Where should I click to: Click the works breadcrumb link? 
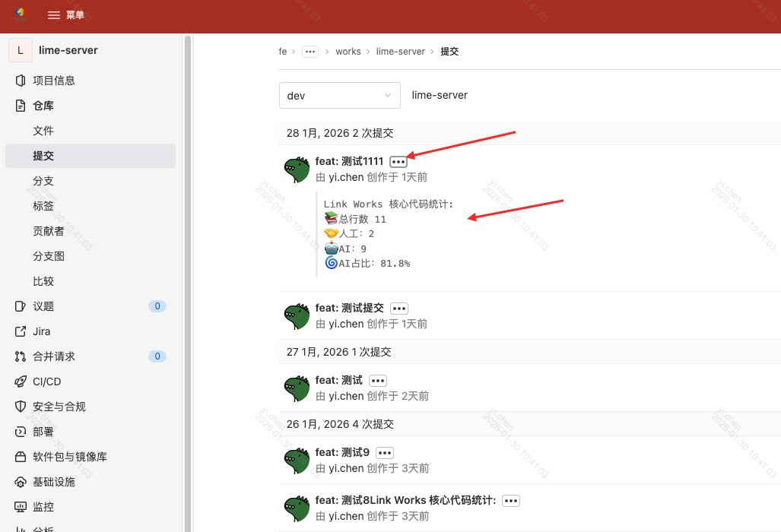pyautogui.click(x=348, y=51)
